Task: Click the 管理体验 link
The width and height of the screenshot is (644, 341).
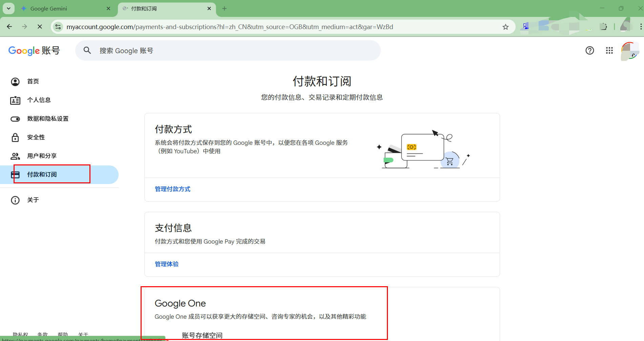Action: pos(167,264)
